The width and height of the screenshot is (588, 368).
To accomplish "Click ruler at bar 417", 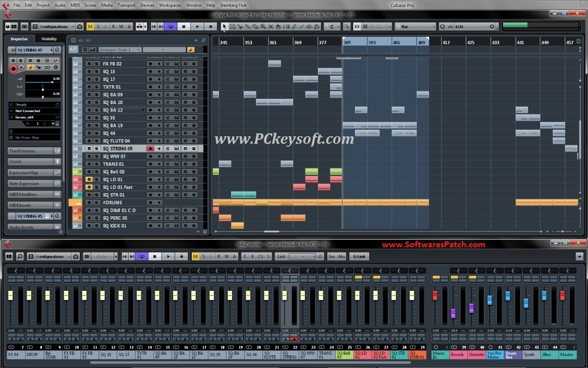I will tap(446, 43).
